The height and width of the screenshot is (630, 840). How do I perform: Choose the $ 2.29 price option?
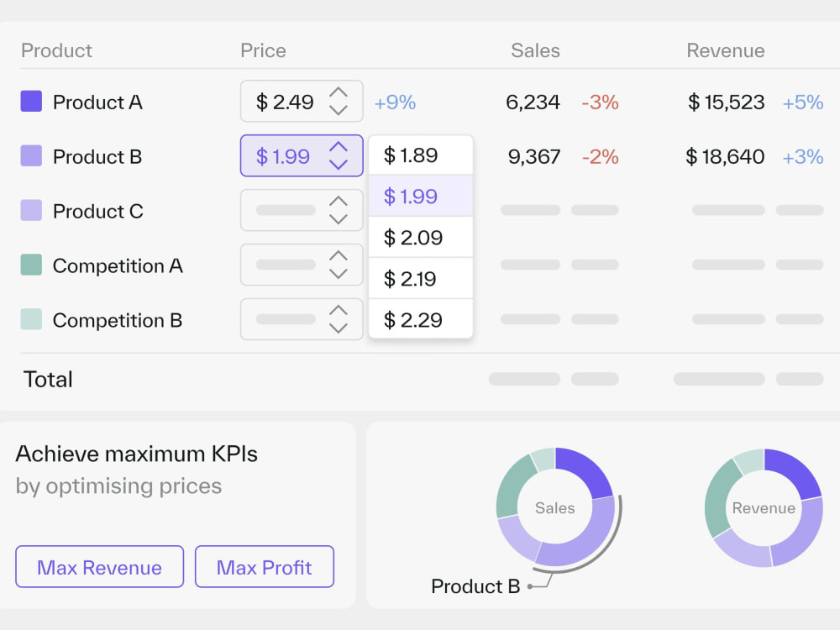(421, 319)
